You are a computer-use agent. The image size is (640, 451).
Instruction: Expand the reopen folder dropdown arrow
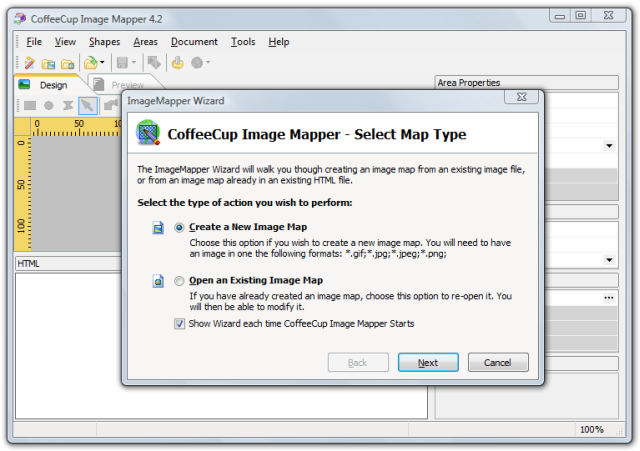tap(102, 62)
